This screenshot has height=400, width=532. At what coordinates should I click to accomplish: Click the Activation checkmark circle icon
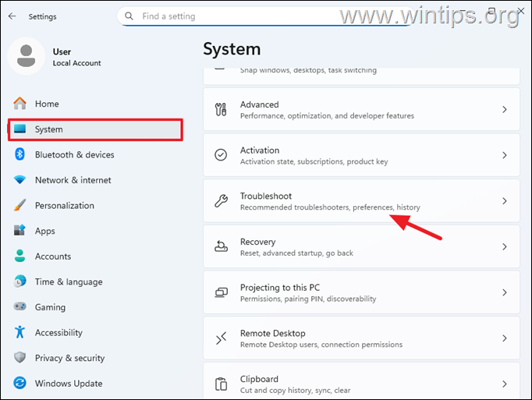221,155
